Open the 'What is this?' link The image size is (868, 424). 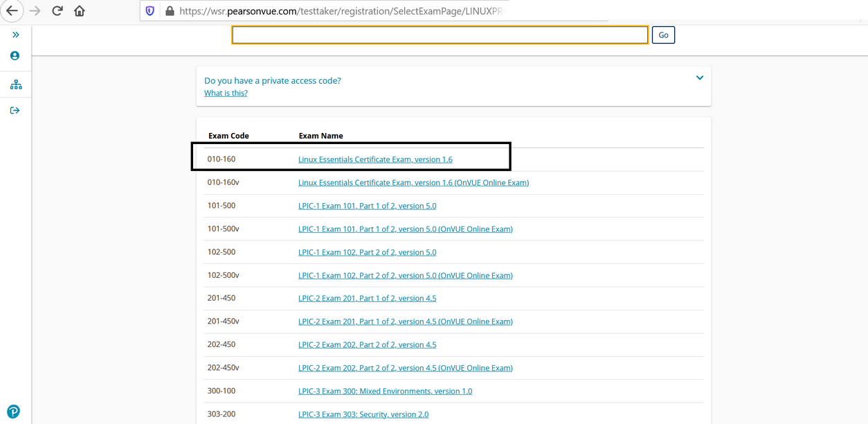[x=226, y=93]
